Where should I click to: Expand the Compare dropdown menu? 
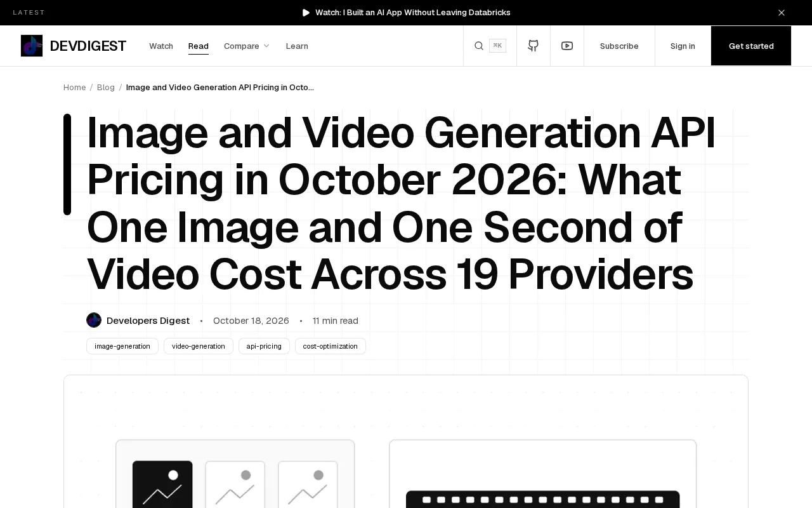point(247,46)
